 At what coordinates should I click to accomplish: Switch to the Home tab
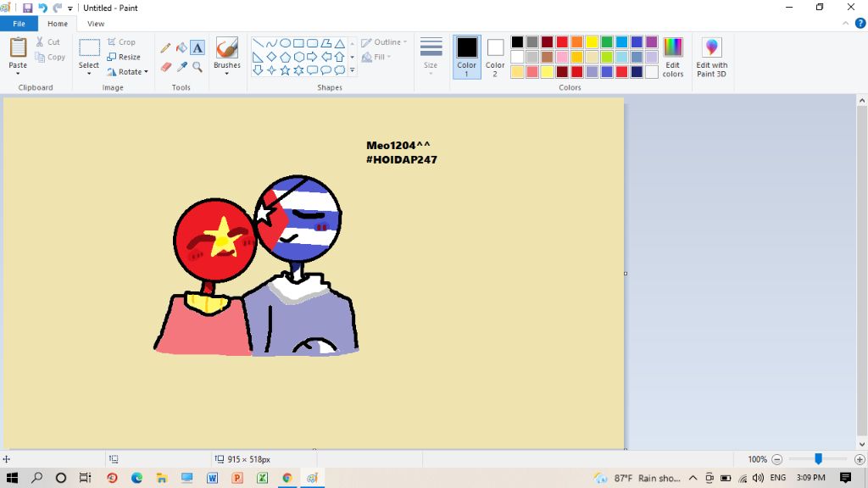pyautogui.click(x=58, y=24)
